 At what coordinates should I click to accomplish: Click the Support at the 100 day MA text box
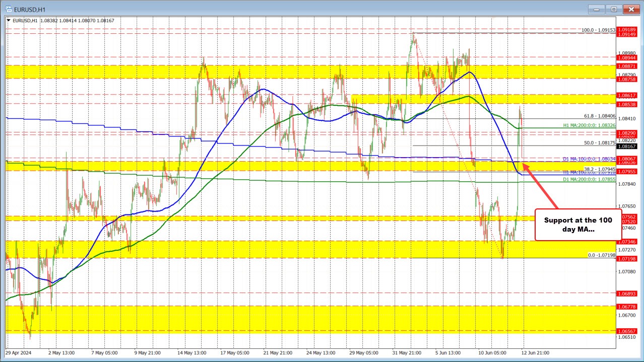click(x=578, y=225)
